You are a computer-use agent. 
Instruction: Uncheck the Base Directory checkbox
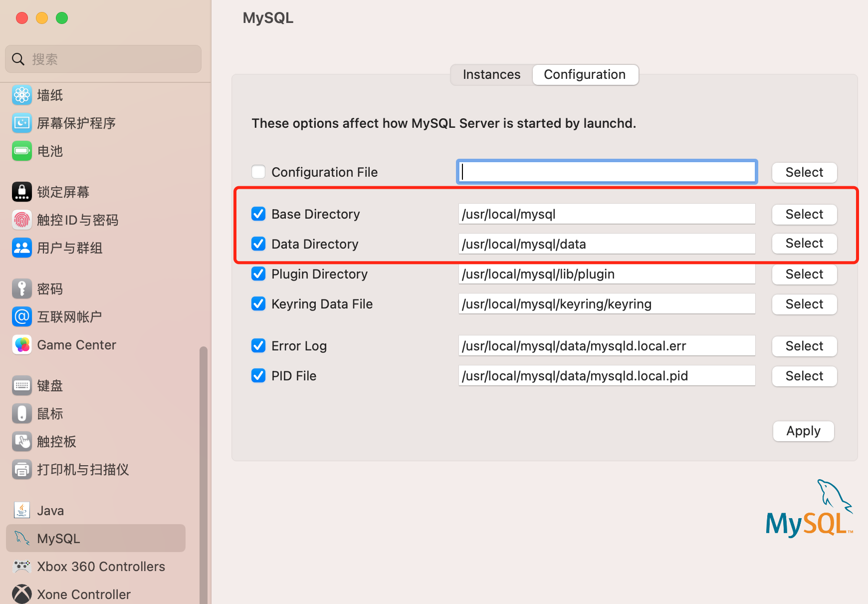pos(258,214)
